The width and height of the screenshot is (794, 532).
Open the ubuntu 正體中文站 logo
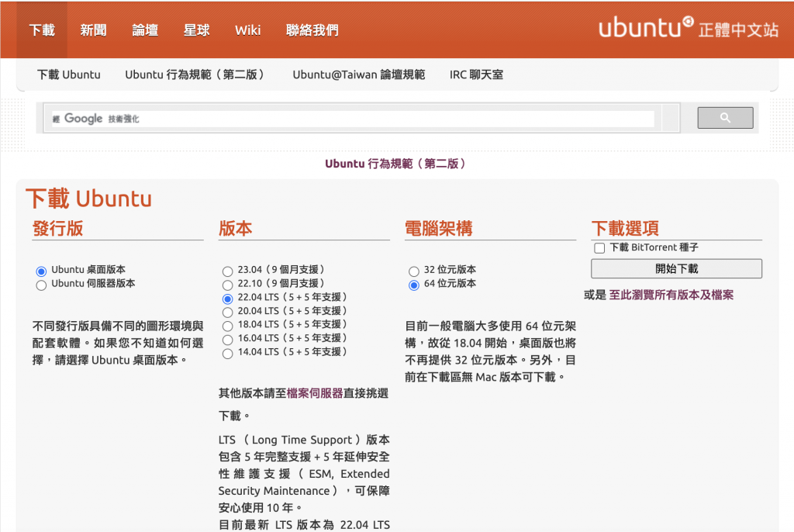click(689, 29)
